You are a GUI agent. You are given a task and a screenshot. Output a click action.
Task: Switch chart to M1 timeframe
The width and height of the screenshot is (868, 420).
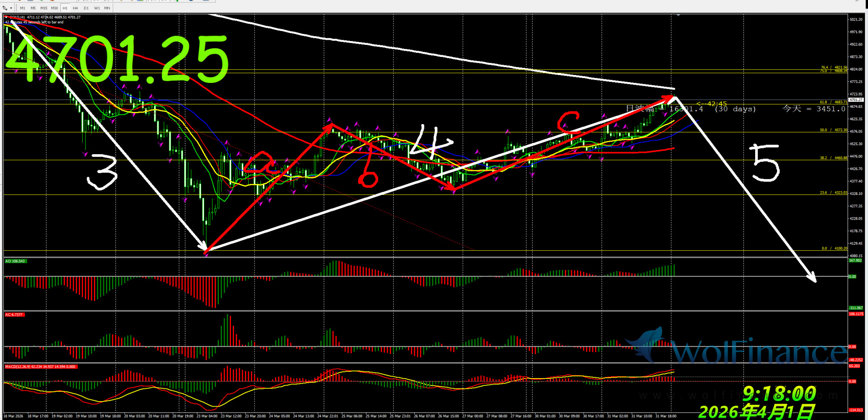click(23, 8)
